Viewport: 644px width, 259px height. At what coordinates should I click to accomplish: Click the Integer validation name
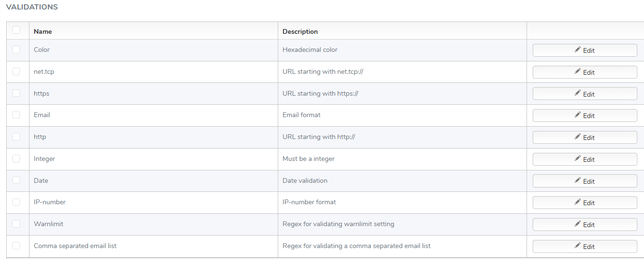(44, 159)
